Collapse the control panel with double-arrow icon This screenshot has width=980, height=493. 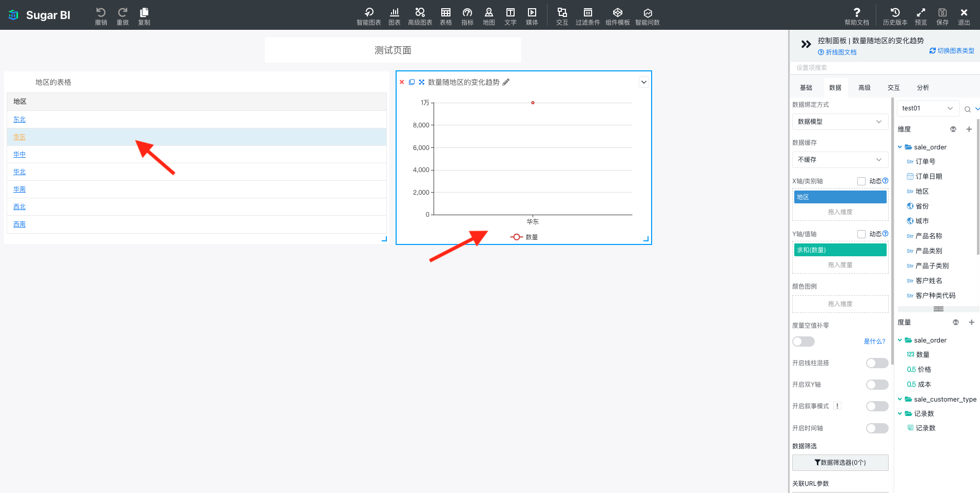pos(806,45)
